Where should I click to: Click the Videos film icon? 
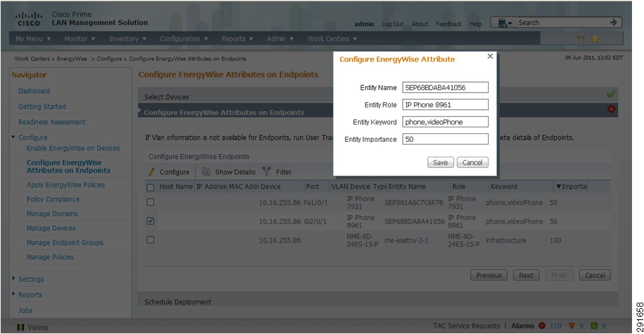21,327
